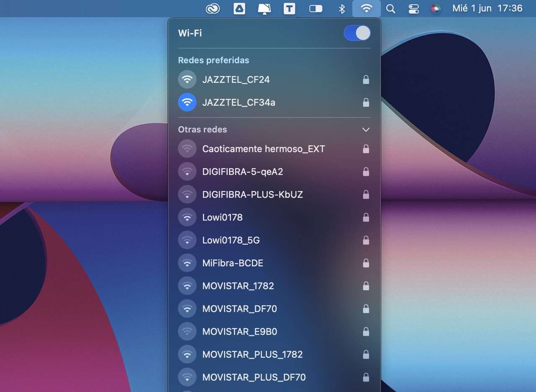Click the T app icon in menu bar
536x392 pixels.
[x=289, y=8]
